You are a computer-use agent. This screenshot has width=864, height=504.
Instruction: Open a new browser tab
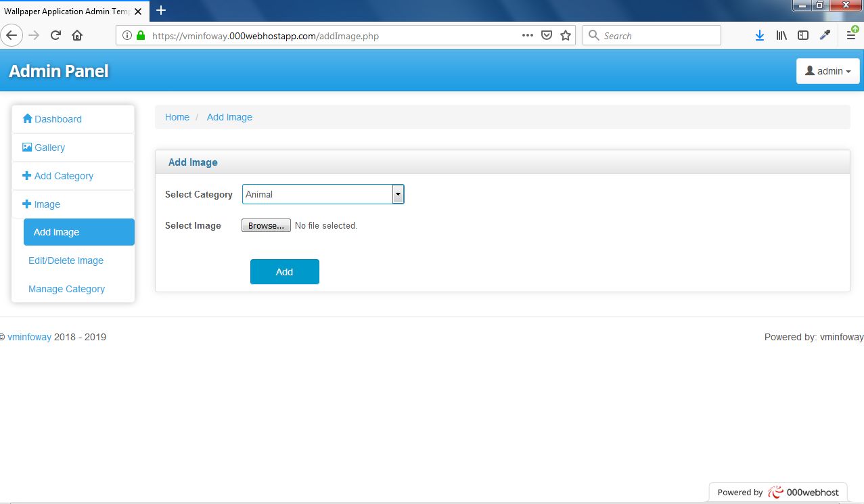[x=161, y=10]
